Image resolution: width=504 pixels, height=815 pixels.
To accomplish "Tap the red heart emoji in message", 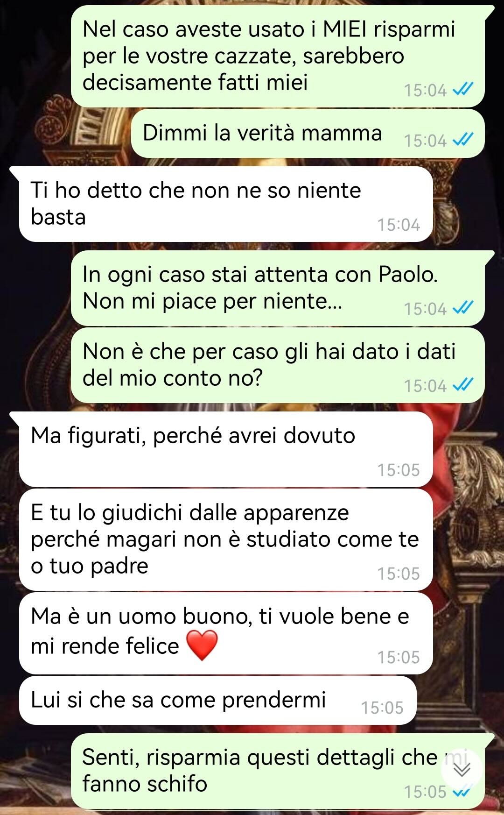I will [202, 645].
